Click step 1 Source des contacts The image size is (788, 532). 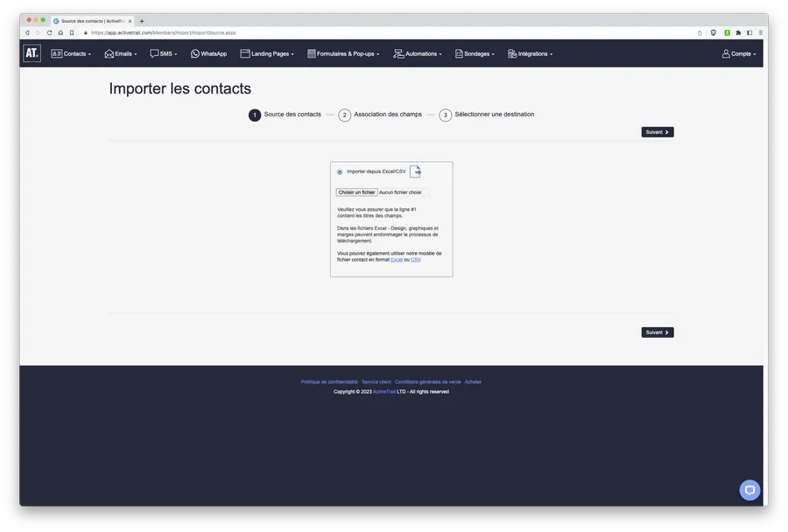[x=285, y=115]
